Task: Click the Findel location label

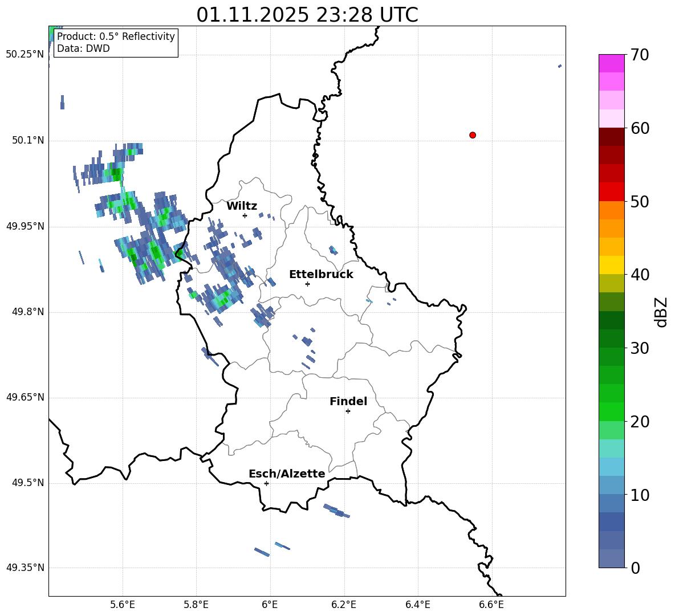Action: (348, 401)
